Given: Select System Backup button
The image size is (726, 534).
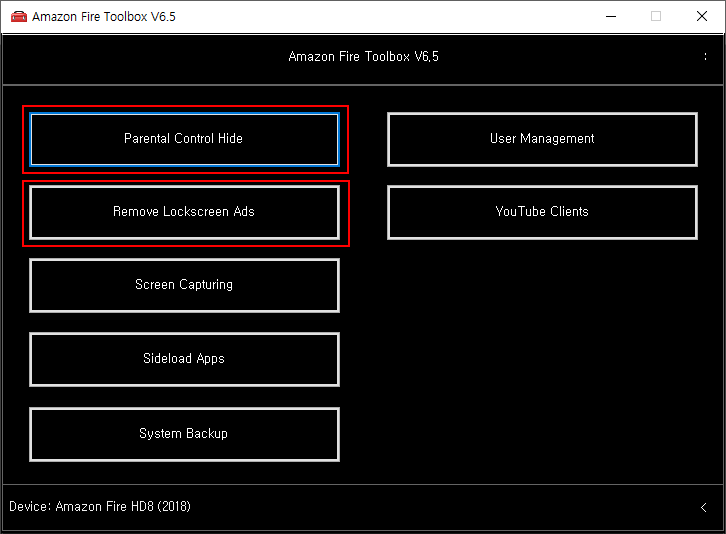Looking at the screenshot, I should (x=184, y=434).
